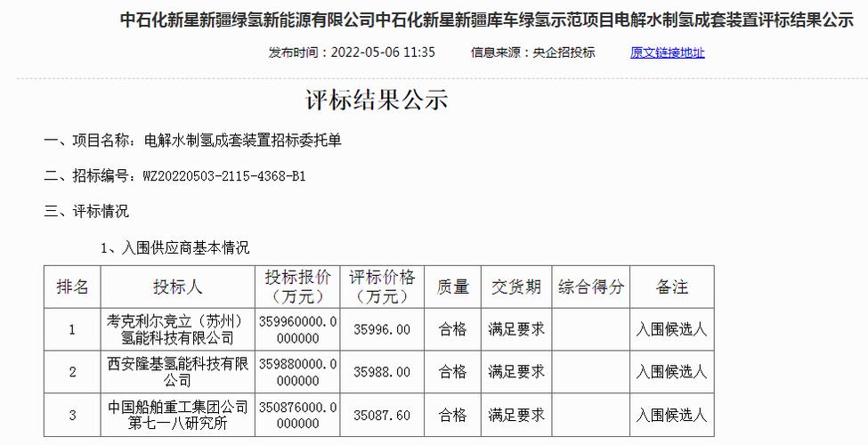Click 满足要求 in the 中国船舶重工 row
The image size is (868, 445).
[x=516, y=415]
